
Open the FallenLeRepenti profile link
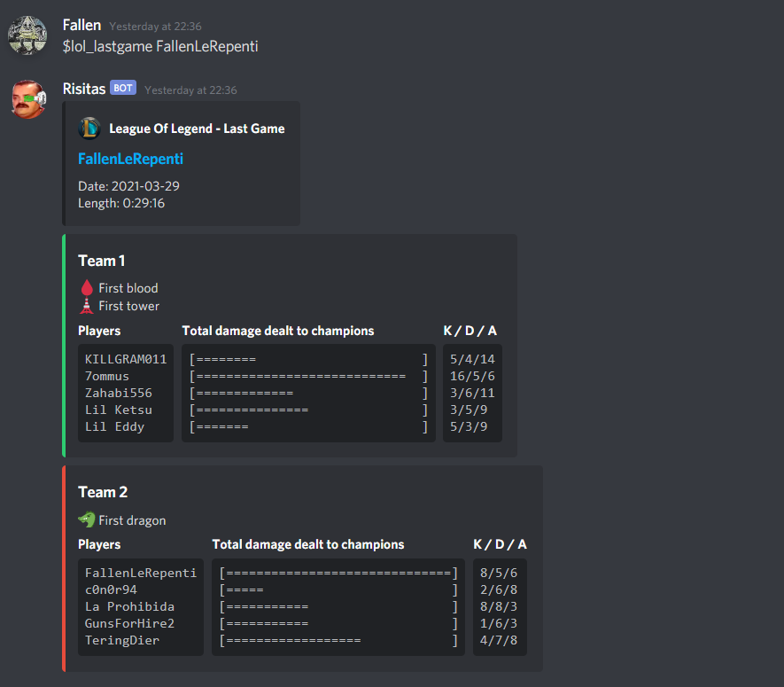click(130, 159)
